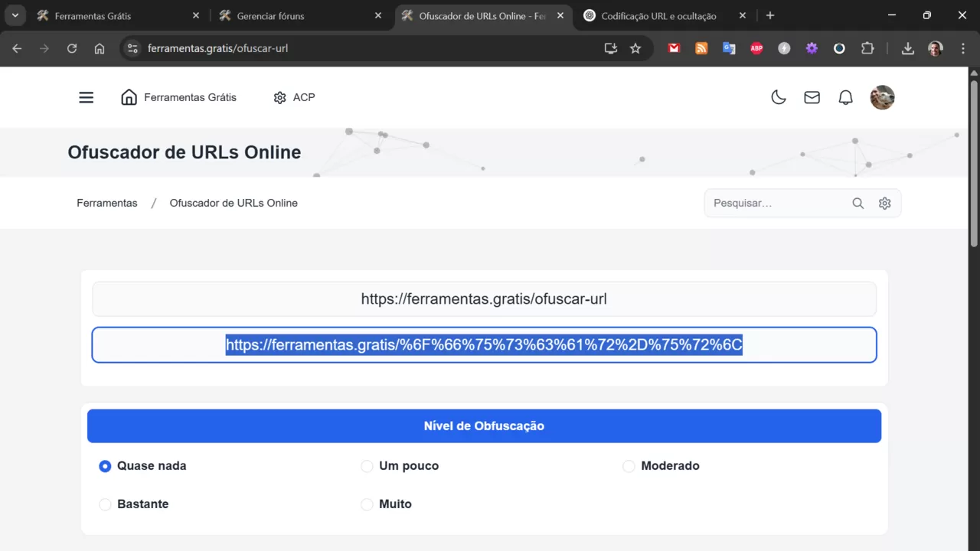The height and width of the screenshot is (551, 980).
Task: Click the install app icon in address bar
Action: [x=610, y=48]
